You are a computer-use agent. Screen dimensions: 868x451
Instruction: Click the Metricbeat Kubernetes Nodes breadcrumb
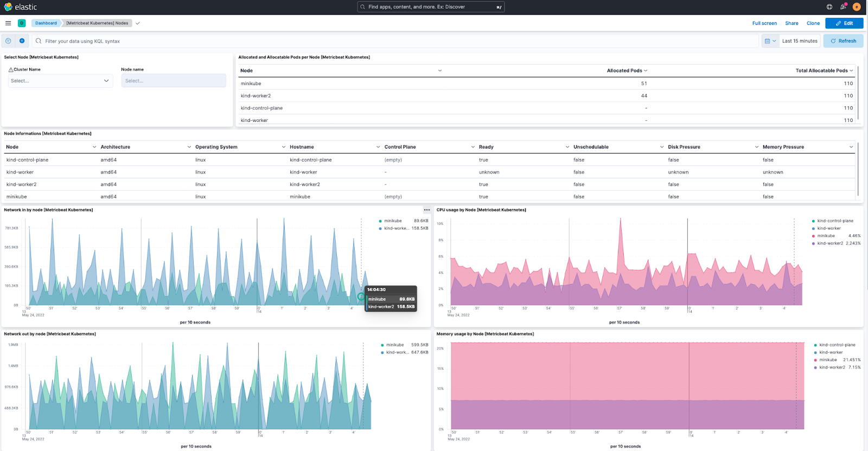coord(97,23)
